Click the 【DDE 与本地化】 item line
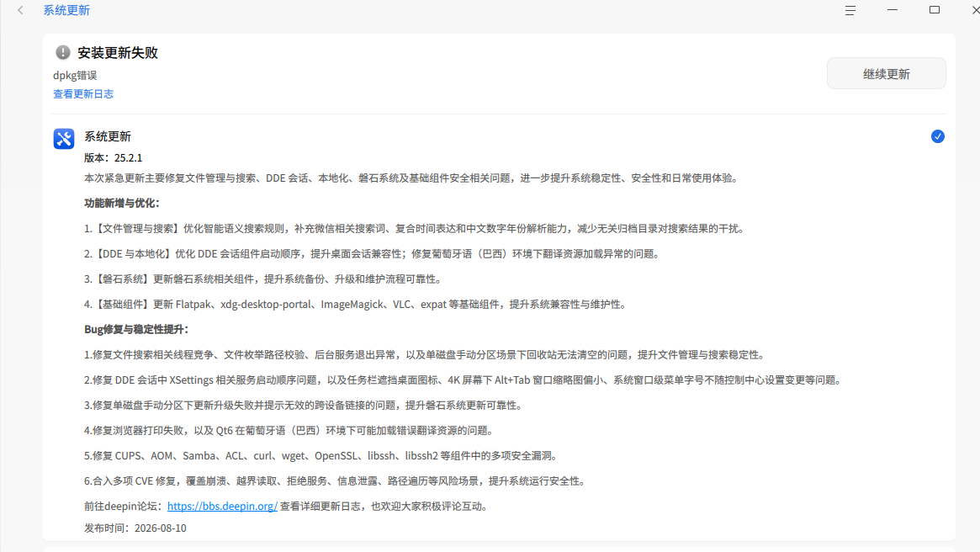This screenshot has width=980, height=552. [x=373, y=254]
